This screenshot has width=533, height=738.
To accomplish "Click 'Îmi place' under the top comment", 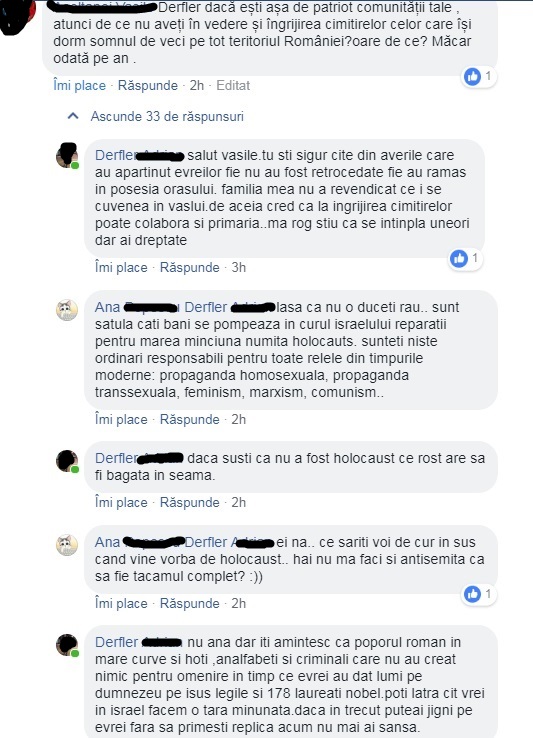I will pos(80,86).
